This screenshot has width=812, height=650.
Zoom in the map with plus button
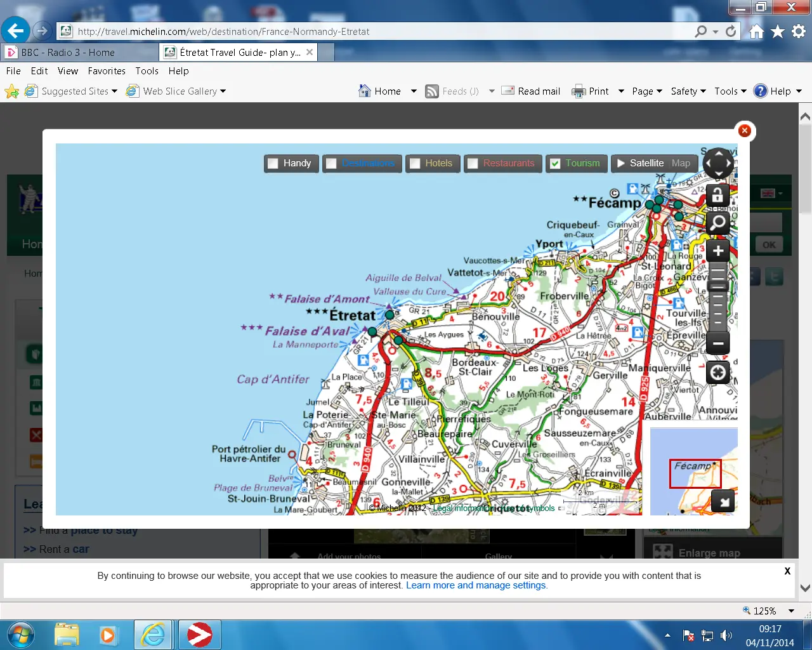click(x=717, y=251)
